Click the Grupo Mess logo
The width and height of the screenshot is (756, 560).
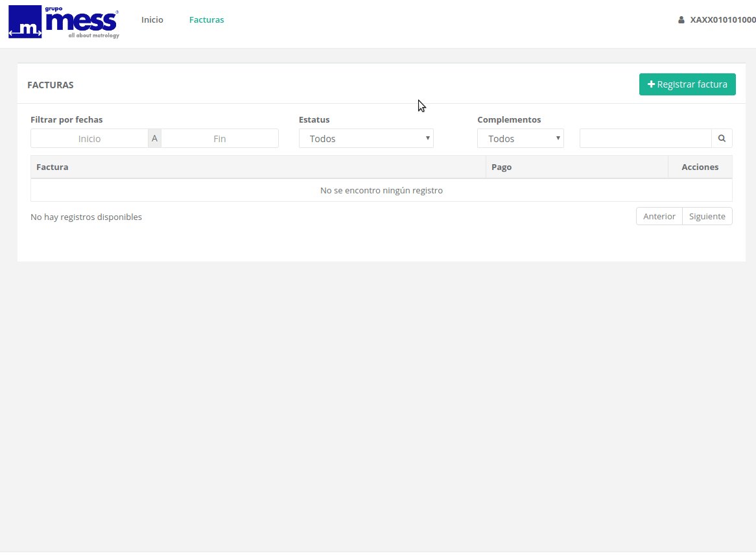(x=64, y=21)
